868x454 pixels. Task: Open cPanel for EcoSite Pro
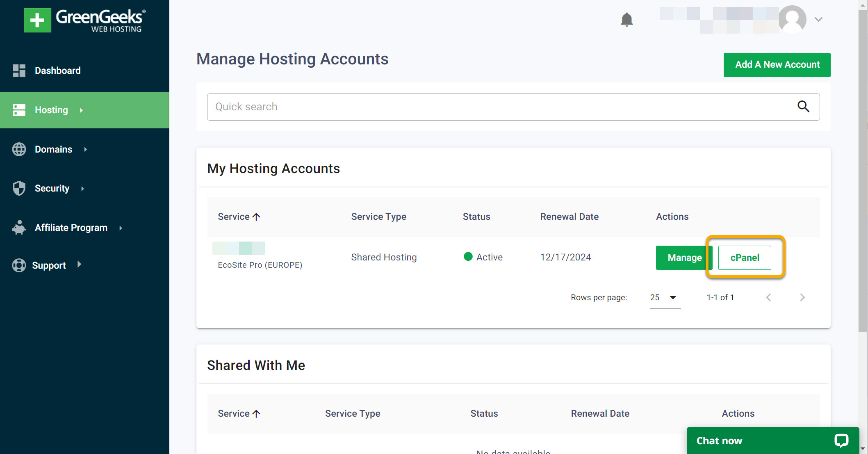(744, 258)
